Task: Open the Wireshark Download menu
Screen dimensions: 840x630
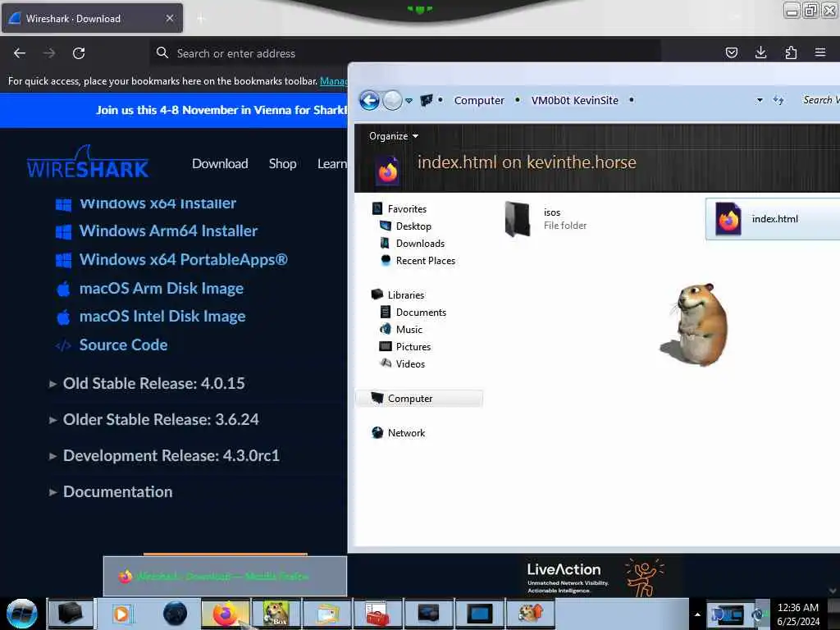Action: point(220,163)
